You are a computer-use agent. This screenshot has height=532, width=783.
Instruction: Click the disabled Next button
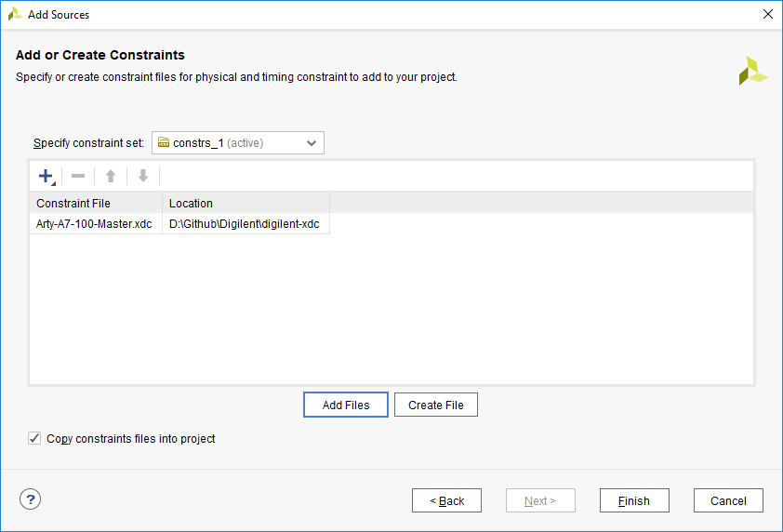540,500
